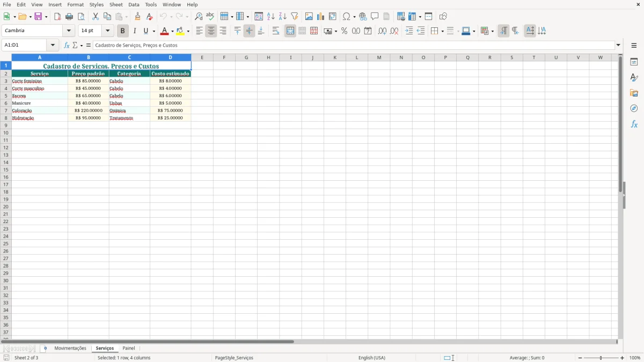
Task: Select column header E
Action: [202, 57]
